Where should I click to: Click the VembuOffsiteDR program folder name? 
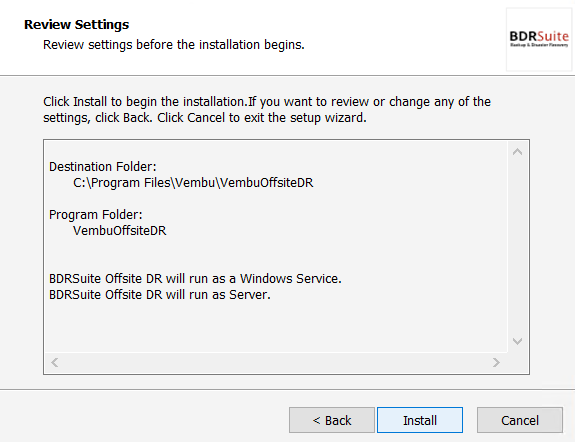pyautogui.click(x=120, y=231)
